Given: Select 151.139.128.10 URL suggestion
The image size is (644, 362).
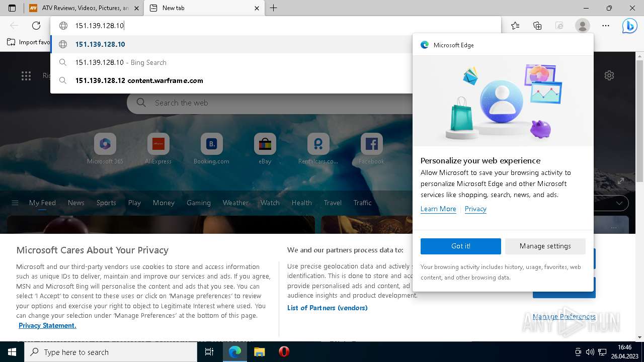Looking at the screenshot, I should pos(231,44).
